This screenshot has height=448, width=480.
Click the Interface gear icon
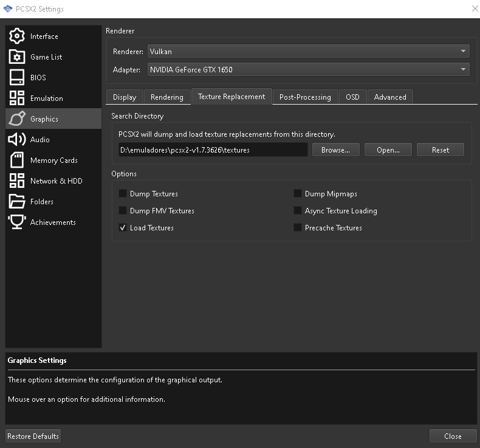pyautogui.click(x=17, y=36)
